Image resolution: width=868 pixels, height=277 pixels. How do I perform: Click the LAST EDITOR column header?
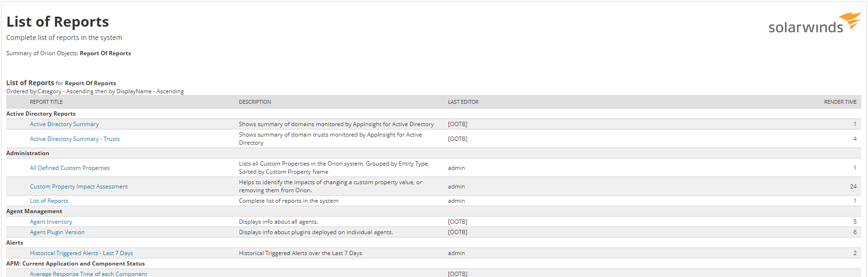point(463,102)
